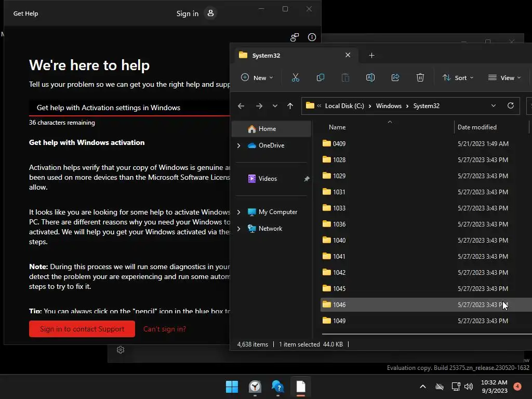Click Local Disk (C:) breadcrumb
The height and width of the screenshot is (399, 532).
coord(344,106)
